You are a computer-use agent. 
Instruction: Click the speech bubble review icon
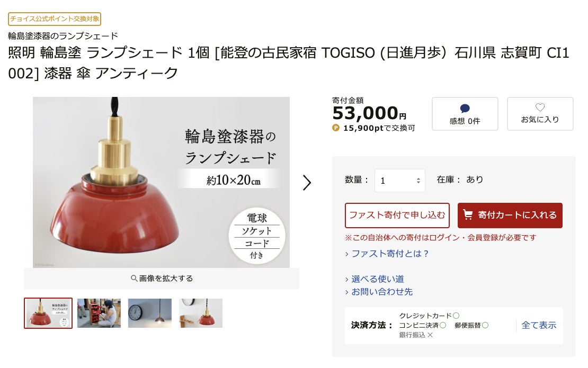click(465, 109)
